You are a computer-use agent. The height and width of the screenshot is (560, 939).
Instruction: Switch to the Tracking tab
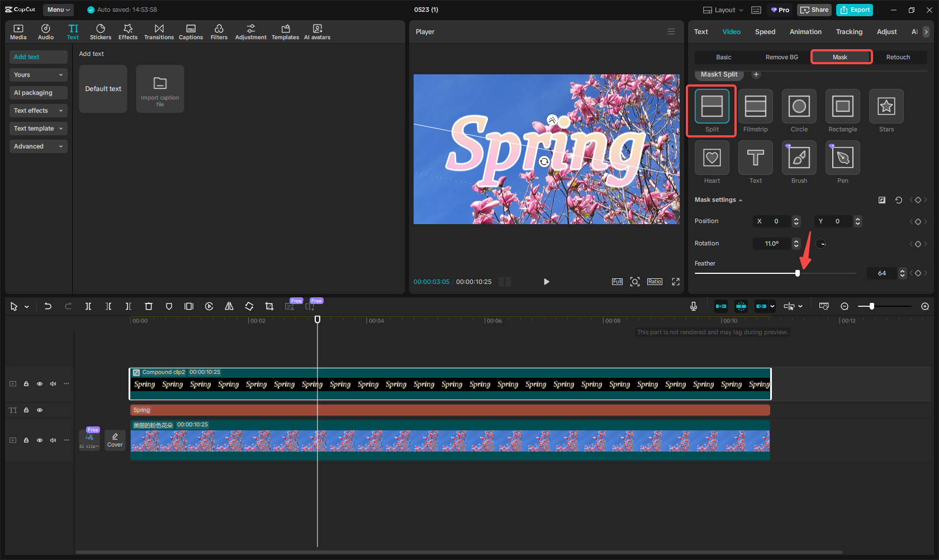click(x=849, y=32)
